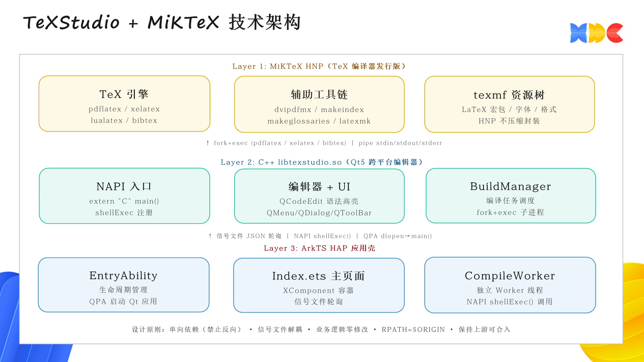Click 'XComponent 容器' text

tap(319, 290)
